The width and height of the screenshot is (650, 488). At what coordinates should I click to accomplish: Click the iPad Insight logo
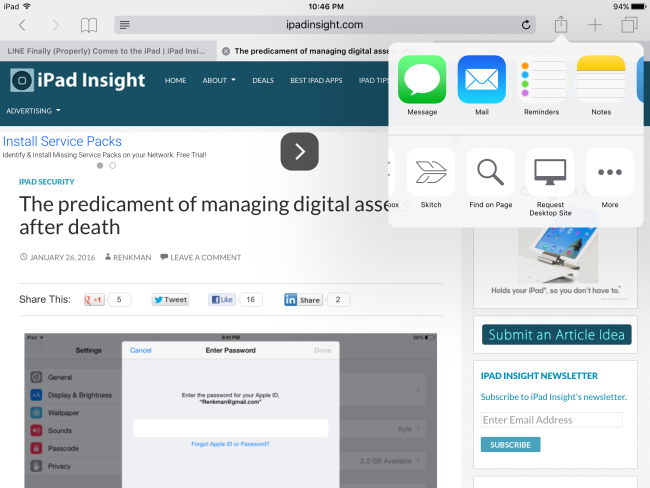click(x=78, y=80)
